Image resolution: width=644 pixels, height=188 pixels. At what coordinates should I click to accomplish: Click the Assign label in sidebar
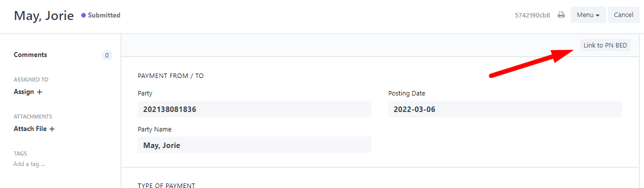pyautogui.click(x=24, y=92)
